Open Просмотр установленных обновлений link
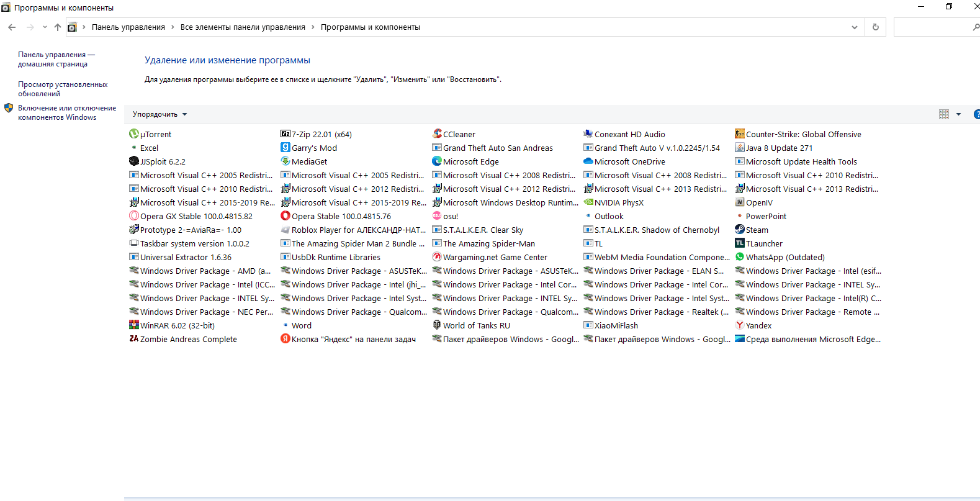 click(x=63, y=89)
